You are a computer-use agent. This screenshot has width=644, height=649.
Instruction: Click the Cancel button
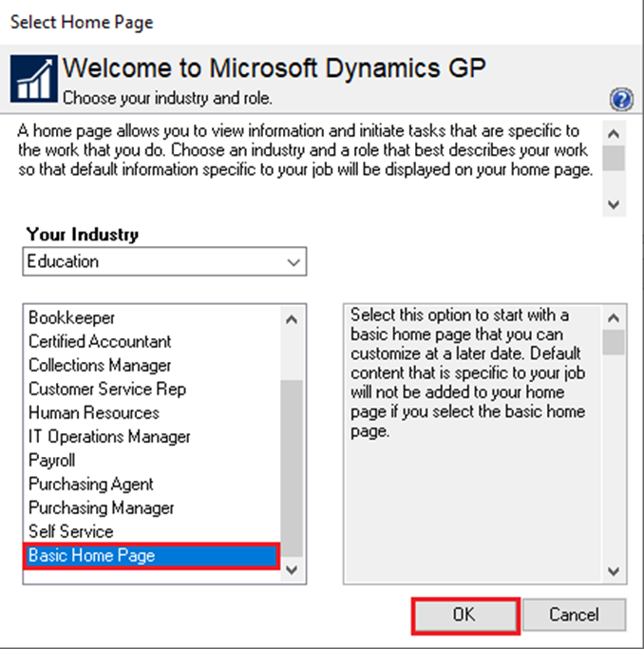[x=574, y=615]
